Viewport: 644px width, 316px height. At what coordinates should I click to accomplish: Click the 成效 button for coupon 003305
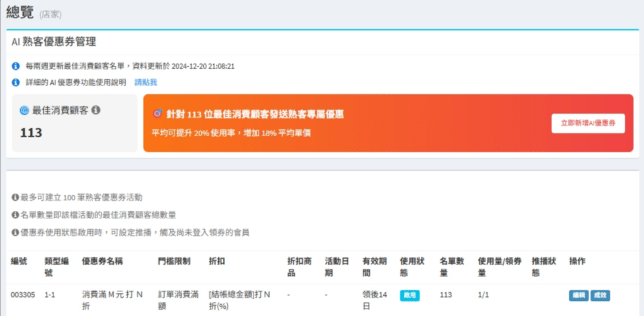600,295
